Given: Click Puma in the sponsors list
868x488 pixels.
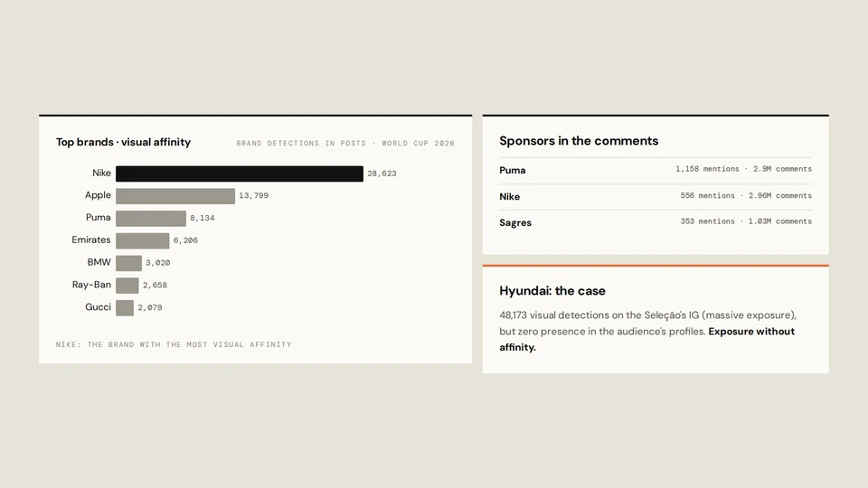Looking at the screenshot, I should [x=512, y=171].
